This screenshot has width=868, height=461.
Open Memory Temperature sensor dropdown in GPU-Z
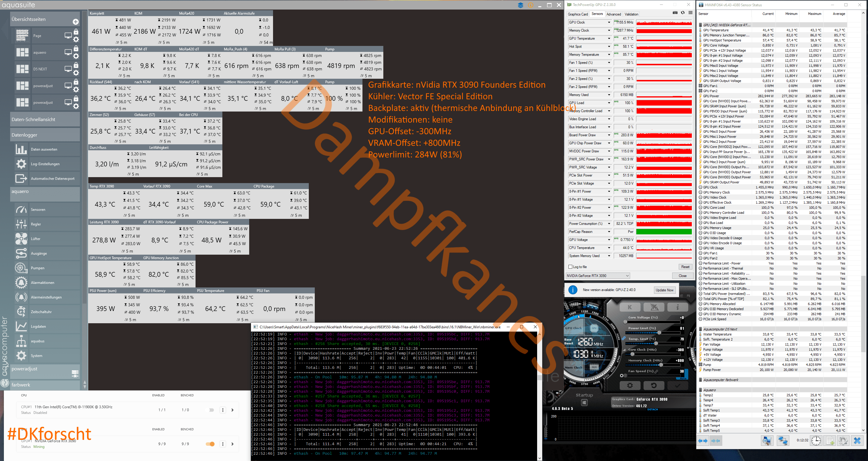coord(609,55)
